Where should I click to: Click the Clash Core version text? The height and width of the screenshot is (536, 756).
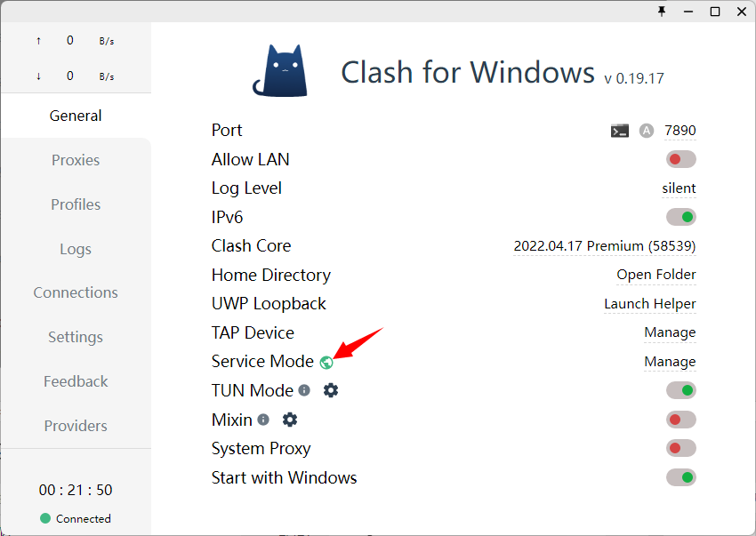[x=605, y=246]
